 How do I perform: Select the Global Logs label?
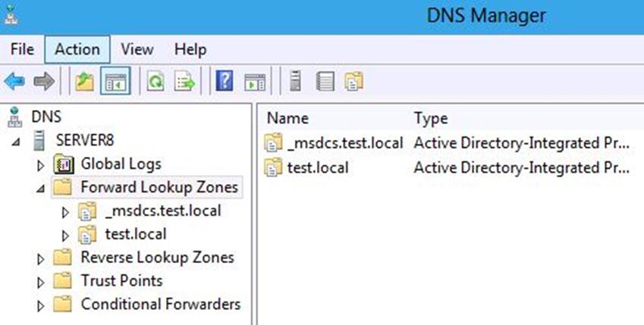(x=121, y=164)
